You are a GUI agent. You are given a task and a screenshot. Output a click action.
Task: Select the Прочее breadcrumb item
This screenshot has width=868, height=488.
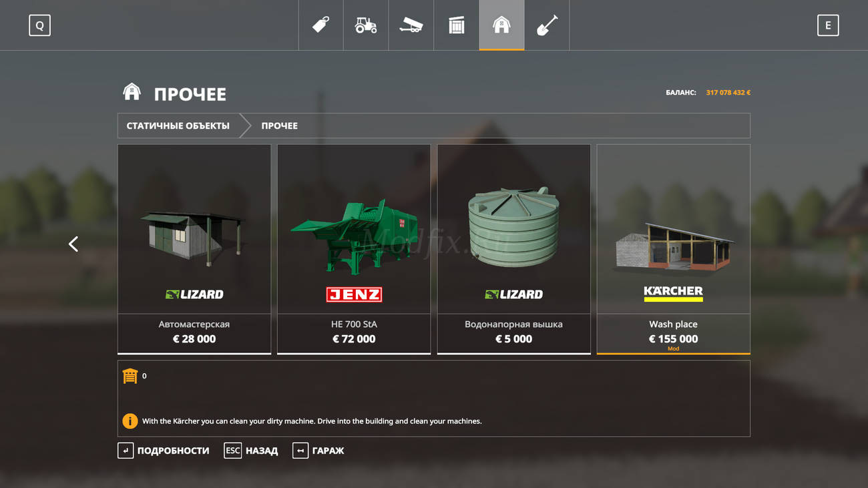coord(279,126)
